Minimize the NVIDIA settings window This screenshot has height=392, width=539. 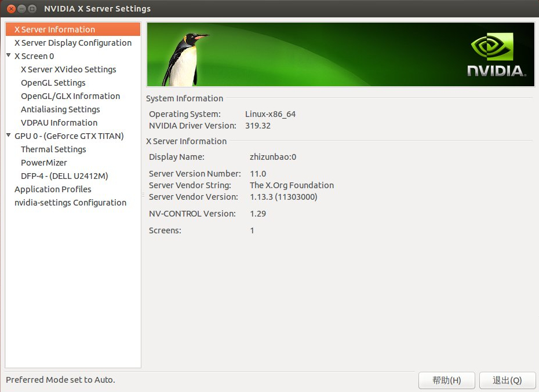21,9
